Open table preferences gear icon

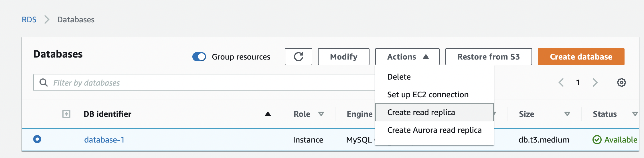tap(621, 83)
